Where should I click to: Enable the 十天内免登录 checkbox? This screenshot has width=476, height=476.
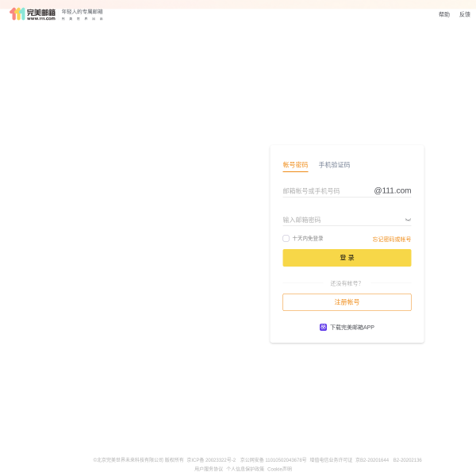click(x=286, y=238)
